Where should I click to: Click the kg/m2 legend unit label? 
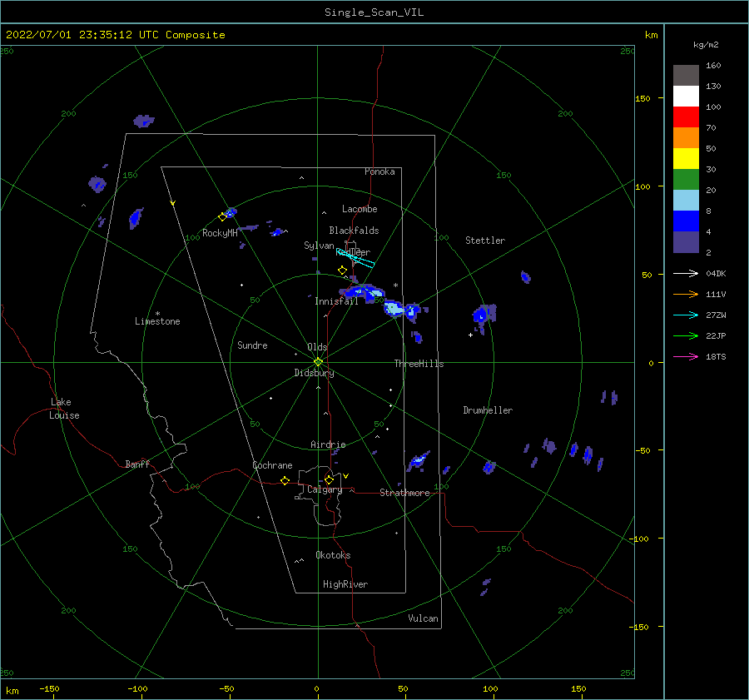click(x=706, y=45)
